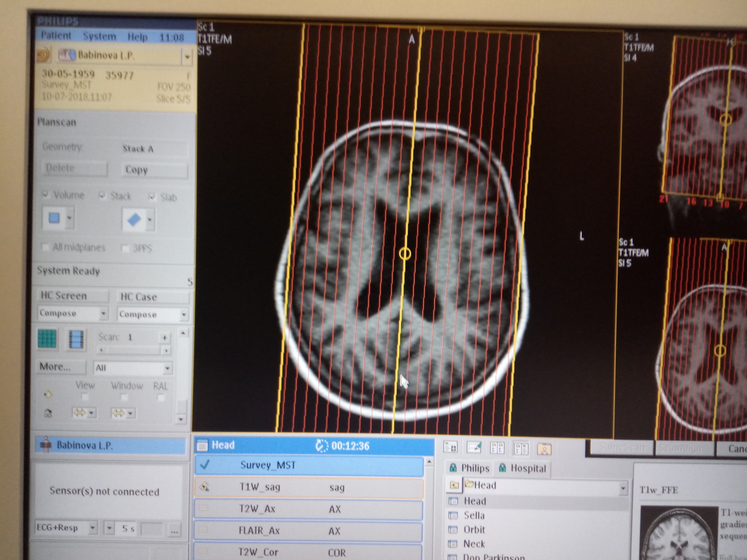Image resolution: width=747 pixels, height=560 pixels.
Task: Click the Copy stack button
Action: click(x=155, y=170)
